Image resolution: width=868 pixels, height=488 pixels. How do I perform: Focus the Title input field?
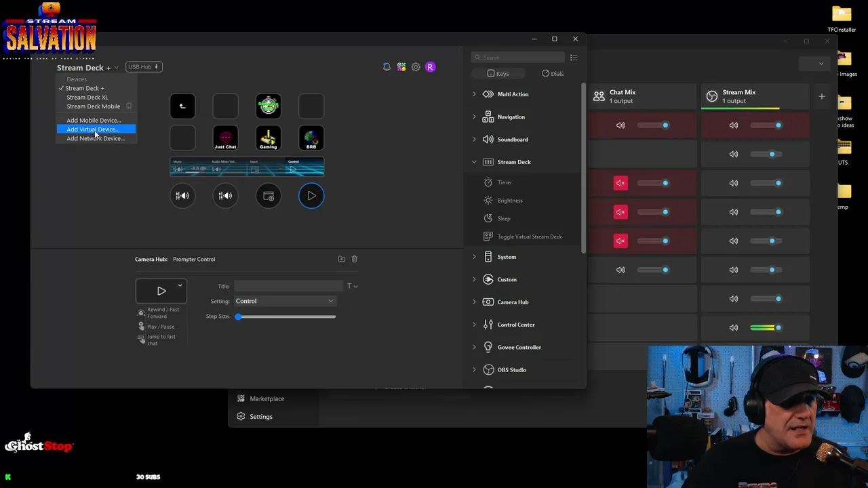288,286
